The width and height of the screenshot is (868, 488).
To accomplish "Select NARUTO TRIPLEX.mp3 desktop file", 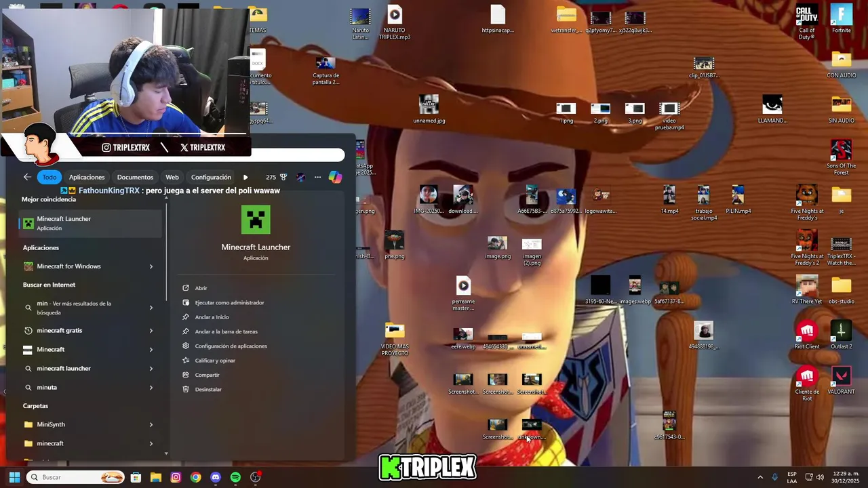I will click(395, 22).
